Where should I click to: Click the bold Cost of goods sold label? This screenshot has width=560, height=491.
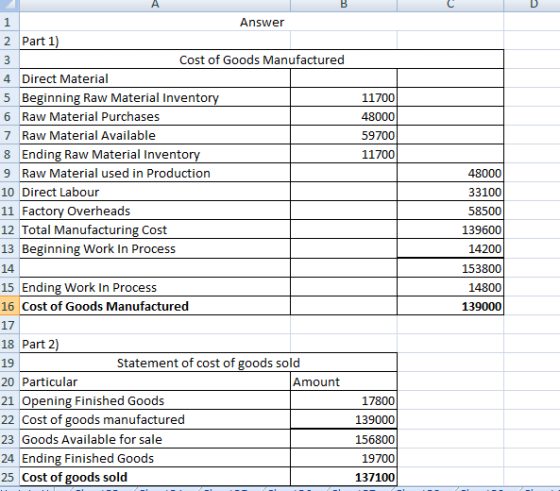[155, 477]
